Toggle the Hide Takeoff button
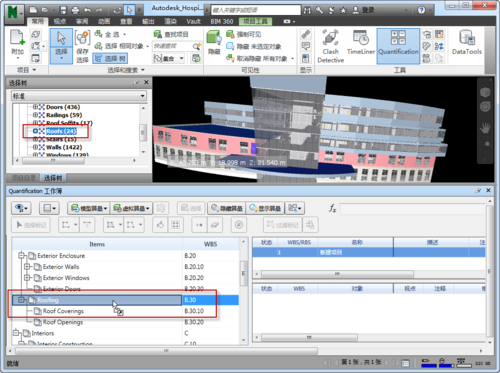 click(x=227, y=208)
